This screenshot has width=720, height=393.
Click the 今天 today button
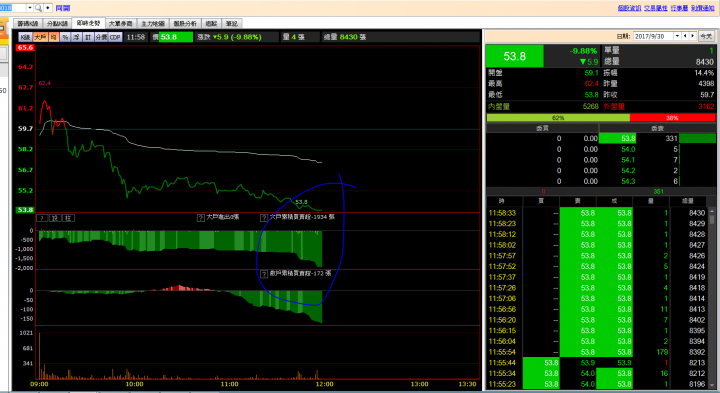tap(706, 36)
